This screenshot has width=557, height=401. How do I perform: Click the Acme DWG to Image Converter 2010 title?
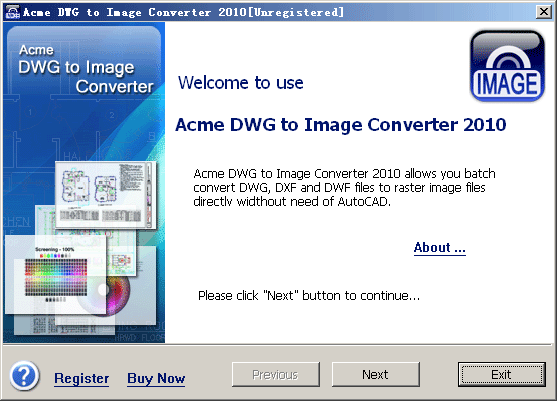341,125
